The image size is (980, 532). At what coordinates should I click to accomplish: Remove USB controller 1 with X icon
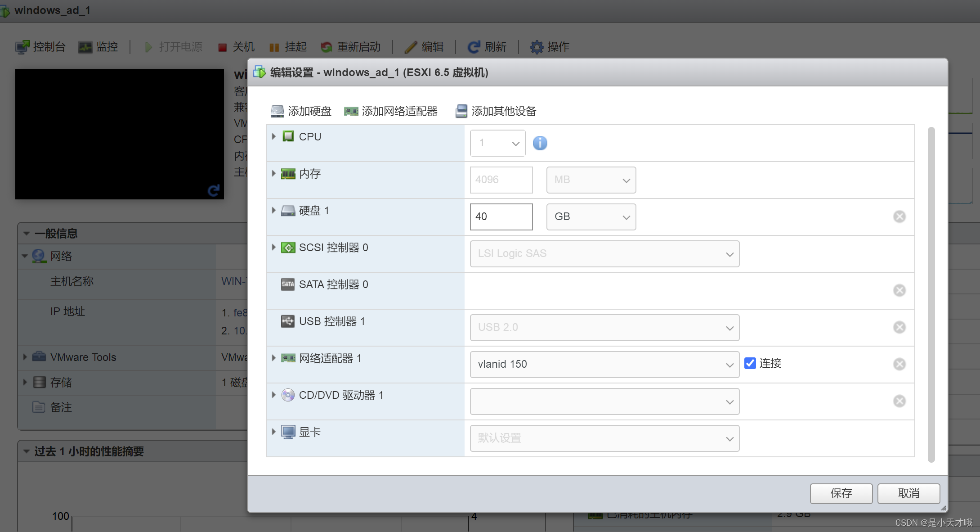899,327
